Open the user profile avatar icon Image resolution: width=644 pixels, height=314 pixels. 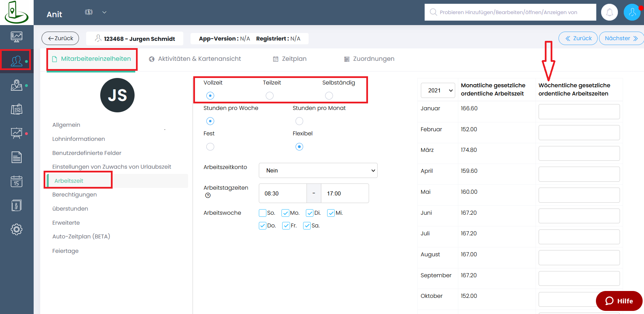point(632,12)
